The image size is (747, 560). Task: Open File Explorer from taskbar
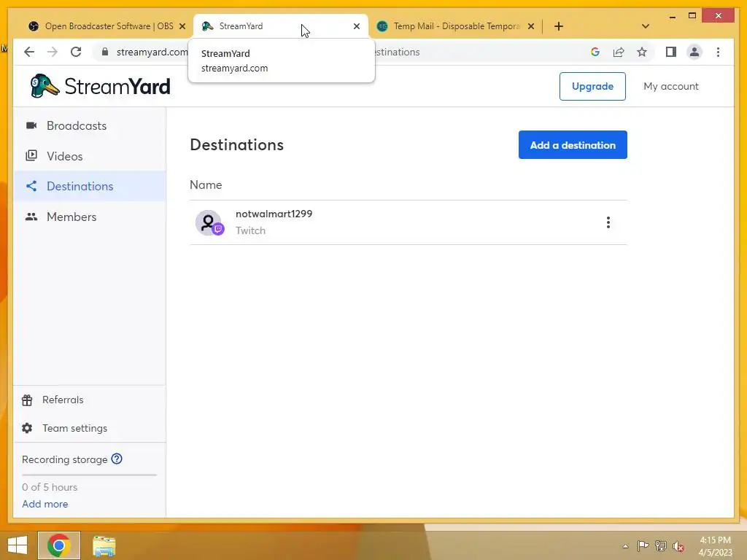coord(104,546)
